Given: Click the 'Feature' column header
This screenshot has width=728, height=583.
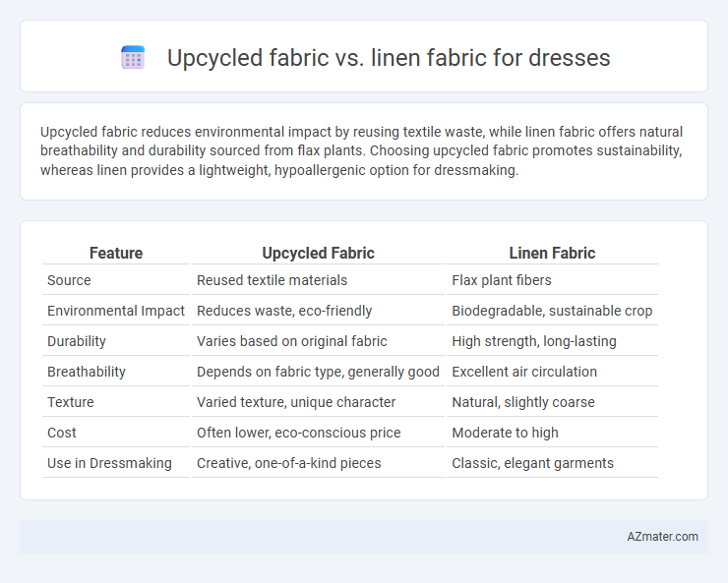Looking at the screenshot, I should pos(116,253).
